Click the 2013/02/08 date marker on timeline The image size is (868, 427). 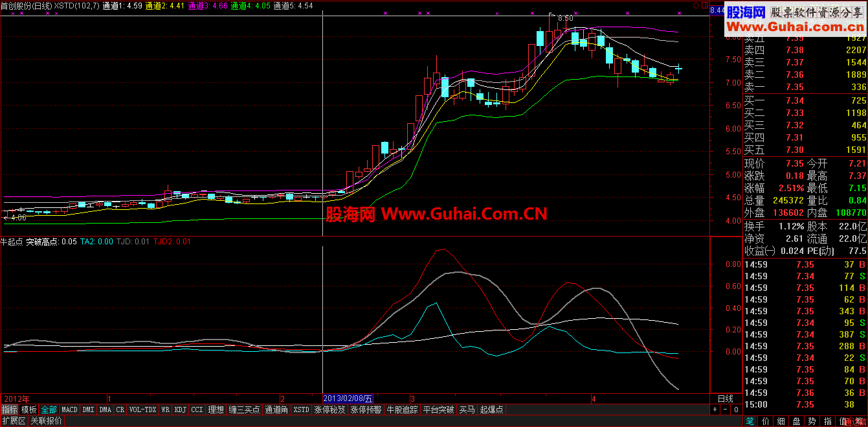(x=348, y=398)
